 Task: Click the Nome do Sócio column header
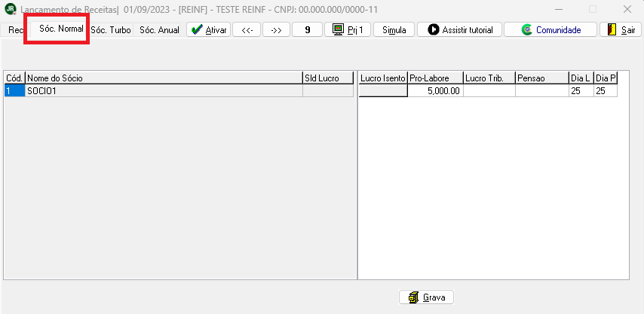[163, 78]
